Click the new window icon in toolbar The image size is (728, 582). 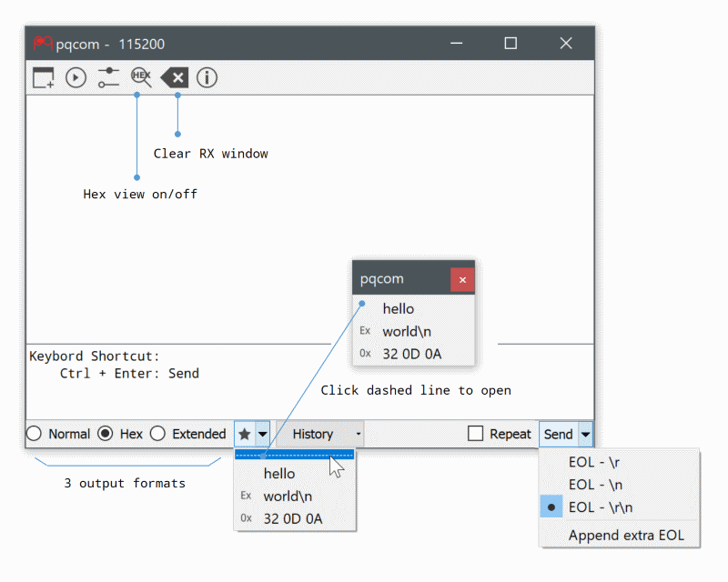(43, 77)
